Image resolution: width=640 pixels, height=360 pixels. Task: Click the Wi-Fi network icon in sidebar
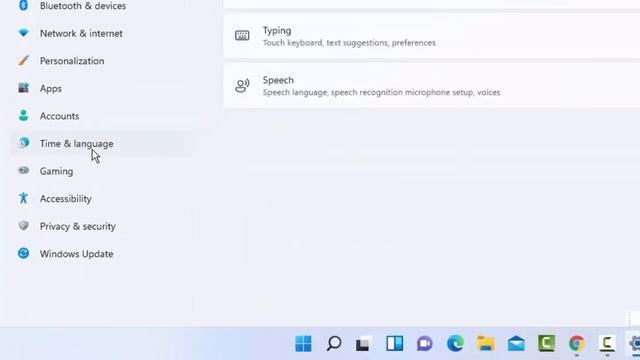[24, 33]
